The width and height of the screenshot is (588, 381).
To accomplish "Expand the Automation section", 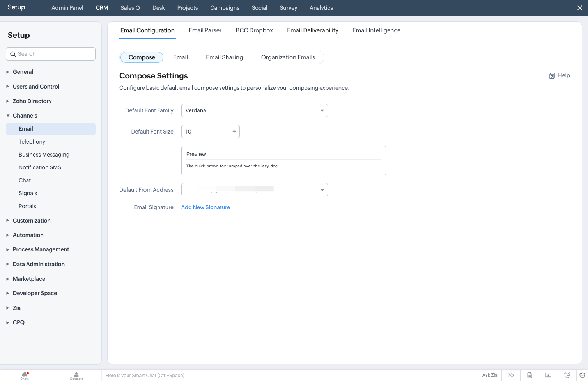I will [28, 235].
